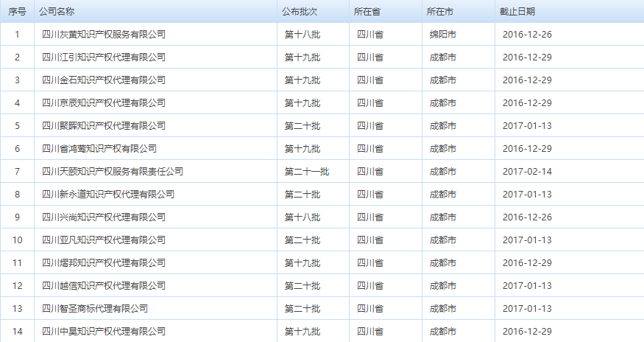Click 第十八批 in row 1
This screenshot has width=644, height=342.
[x=302, y=34]
